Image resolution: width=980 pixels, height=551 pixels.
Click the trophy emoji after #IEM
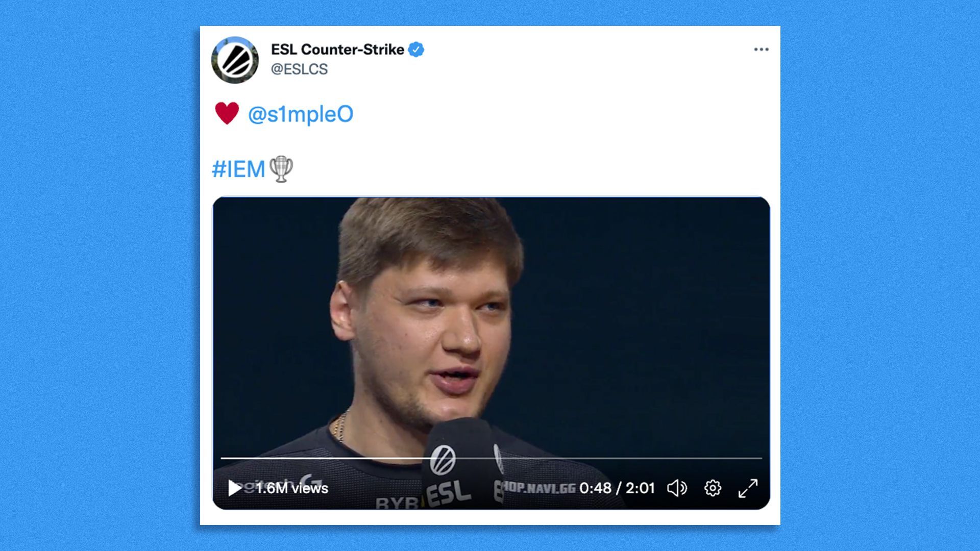click(x=281, y=169)
